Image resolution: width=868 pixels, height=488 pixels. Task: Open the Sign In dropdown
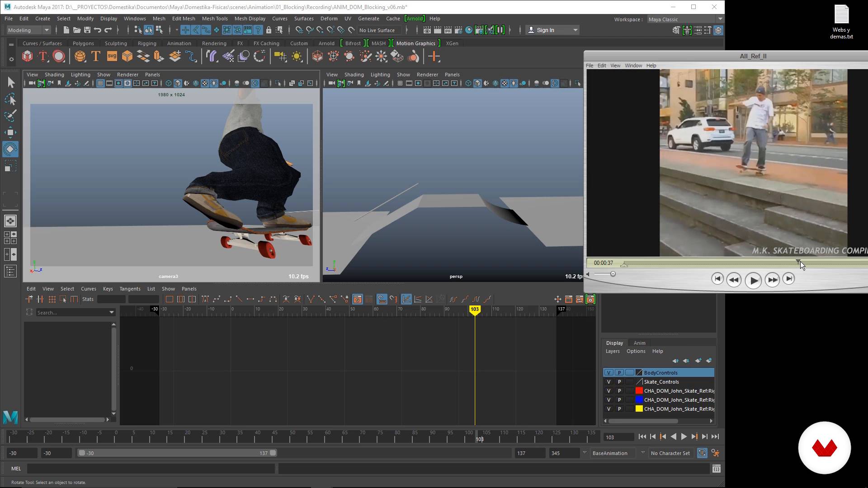553,30
